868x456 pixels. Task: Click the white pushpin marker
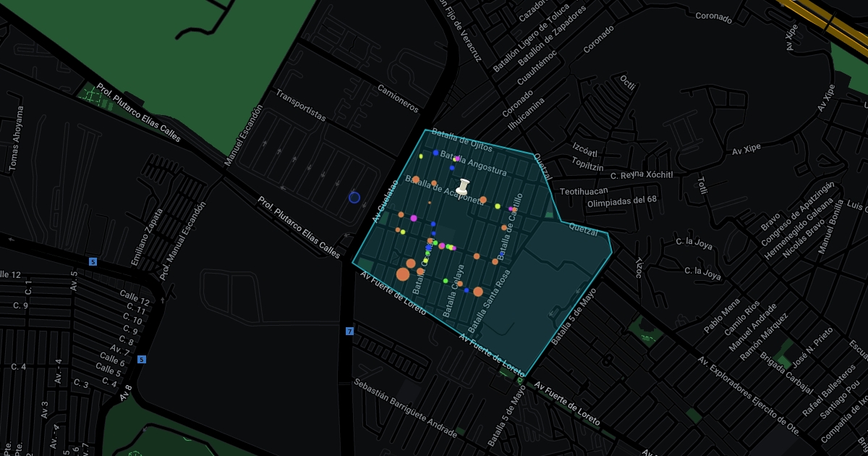point(464,187)
